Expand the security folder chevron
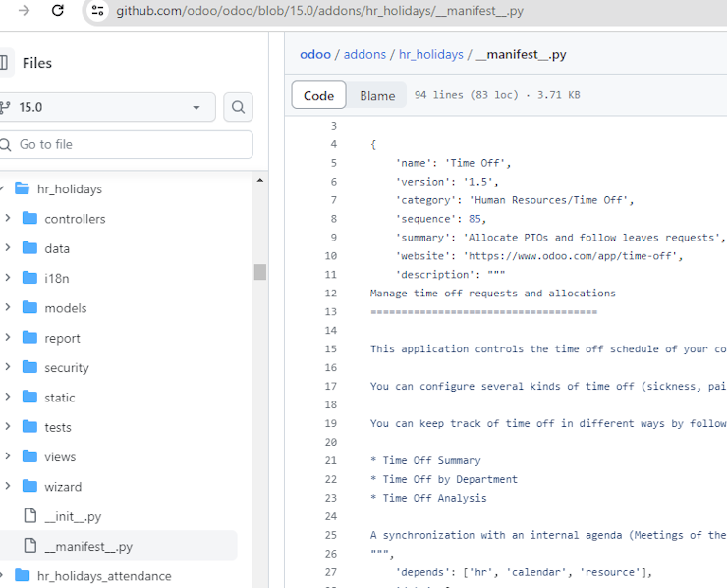 pyautogui.click(x=8, y=367)
